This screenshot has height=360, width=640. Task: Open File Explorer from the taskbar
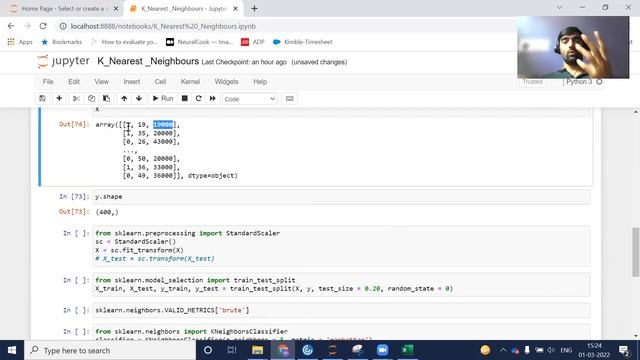coord(257,350)
